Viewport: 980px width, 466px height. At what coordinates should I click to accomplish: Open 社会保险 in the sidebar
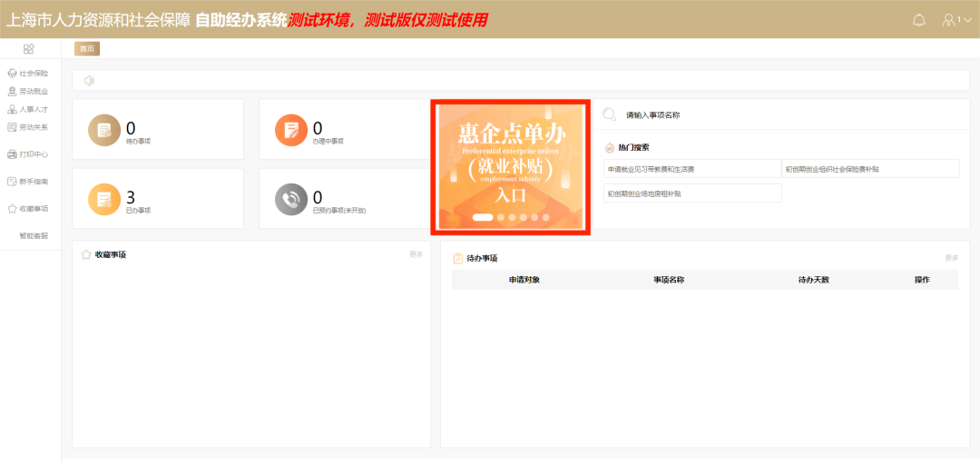click(x=28, y=73)
